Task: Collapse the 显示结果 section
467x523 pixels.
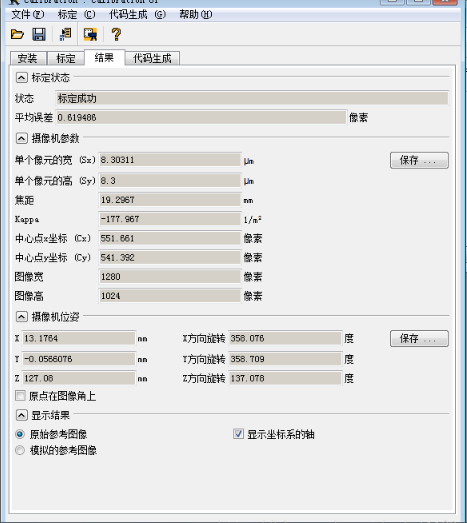Action: point(21,415)
